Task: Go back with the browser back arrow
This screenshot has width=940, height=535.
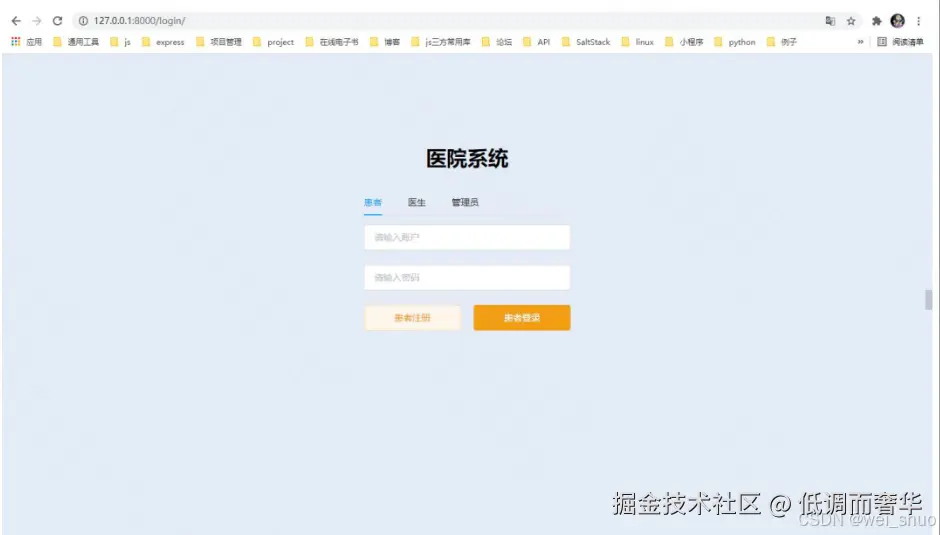Action: [16, 21]
